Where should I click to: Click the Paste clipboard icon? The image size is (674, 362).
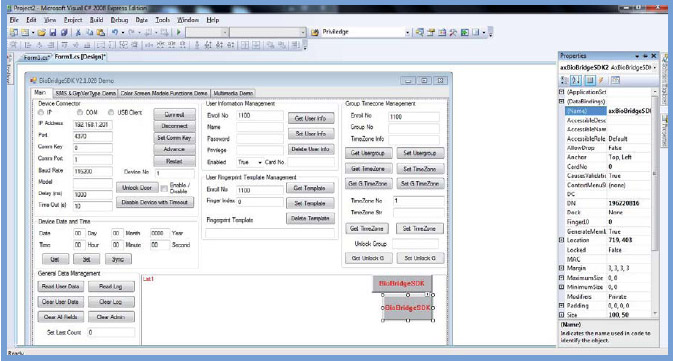click(101, 32)
